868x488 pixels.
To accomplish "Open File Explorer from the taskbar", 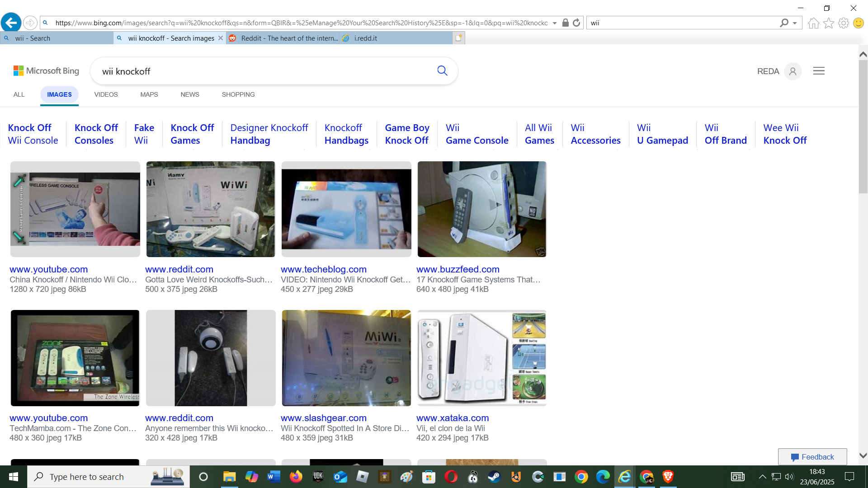I will [229, 477].
